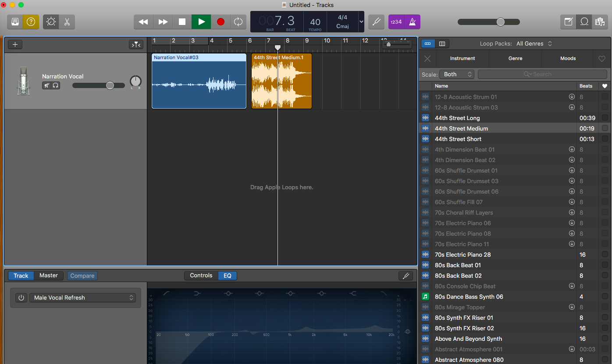Toggle the metronome click

click(x=413, y=22)
